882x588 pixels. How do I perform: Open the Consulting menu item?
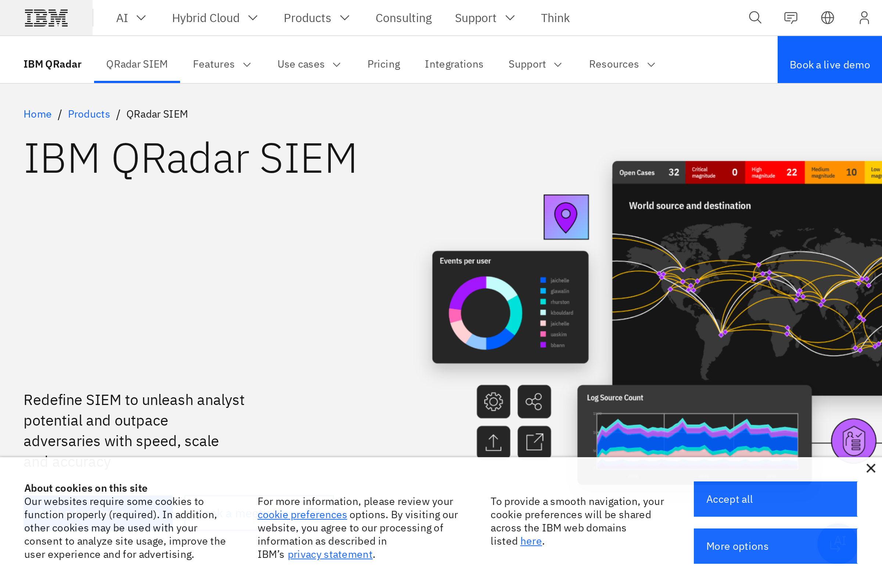[x=404, y=17]
